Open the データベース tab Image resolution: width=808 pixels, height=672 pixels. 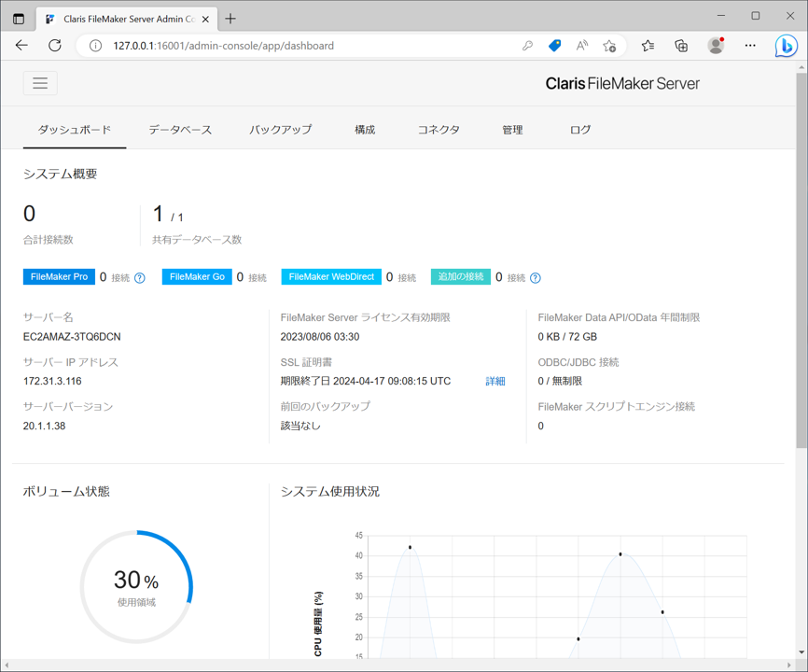coord(180,130)
